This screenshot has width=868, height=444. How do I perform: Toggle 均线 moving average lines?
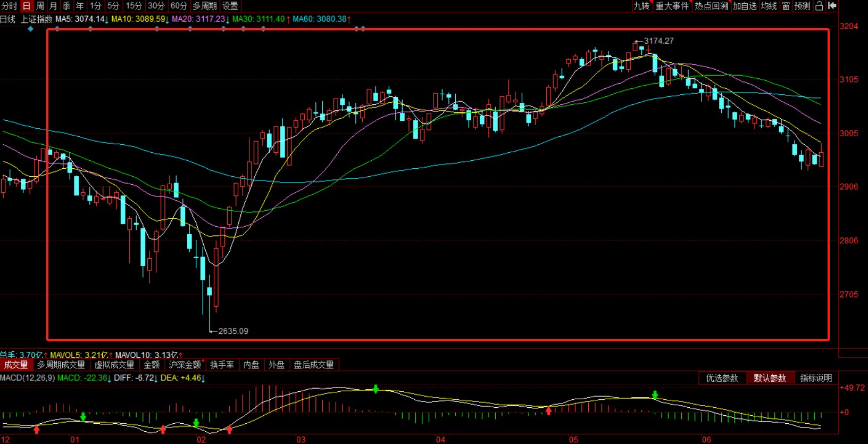(769, 6)
